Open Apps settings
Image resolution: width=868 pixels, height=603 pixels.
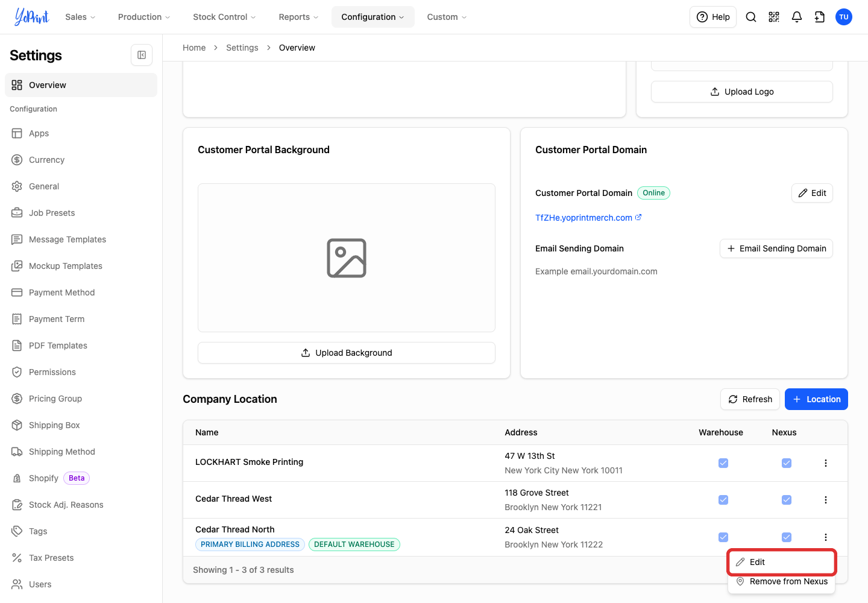(x=81, y=133)
